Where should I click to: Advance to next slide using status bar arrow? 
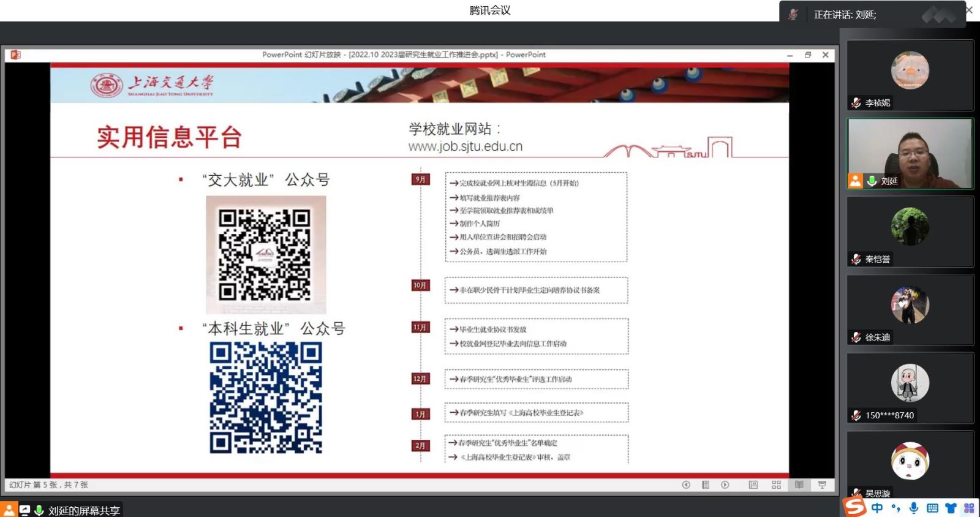725,485
